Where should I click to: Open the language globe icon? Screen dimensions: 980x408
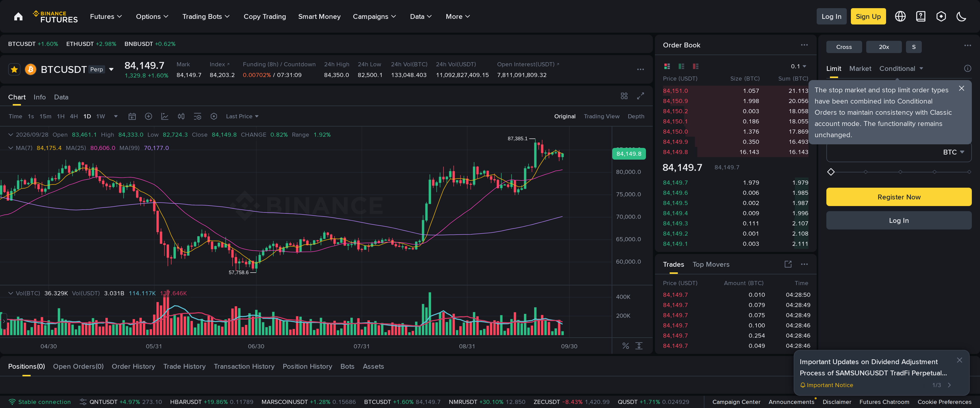(900, 16)
